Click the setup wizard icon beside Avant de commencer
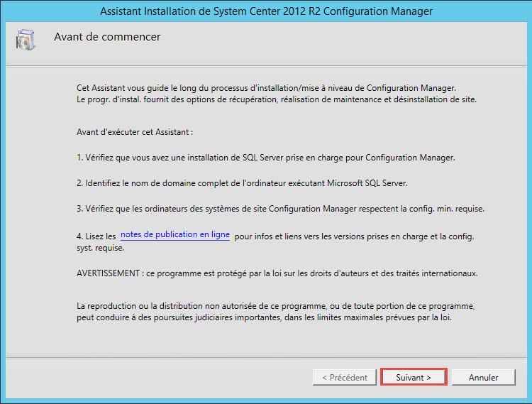532x404 pixels. tap(26, 40)
